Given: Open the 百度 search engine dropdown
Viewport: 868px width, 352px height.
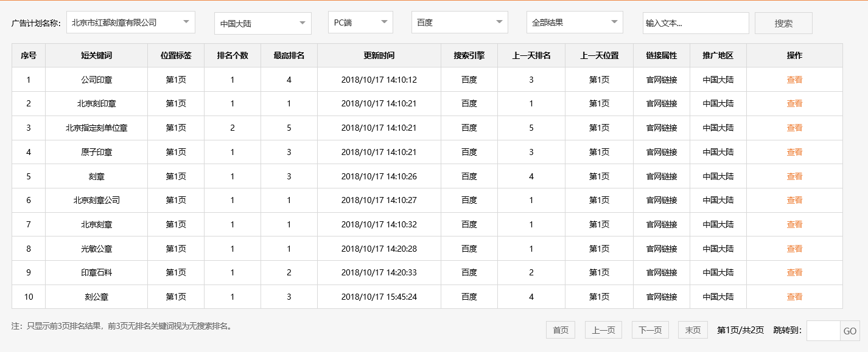Looking at the screenshot, I should click(x=459, y=22).
